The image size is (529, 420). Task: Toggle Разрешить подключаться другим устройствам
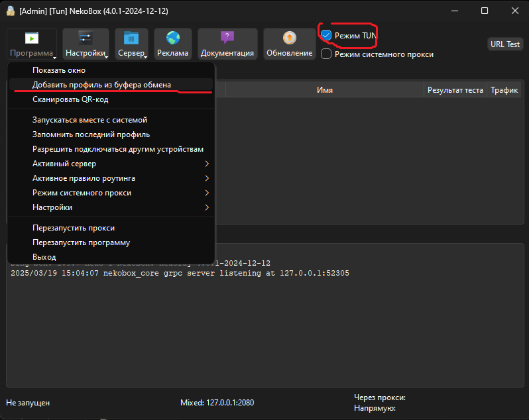coord(111,149)
